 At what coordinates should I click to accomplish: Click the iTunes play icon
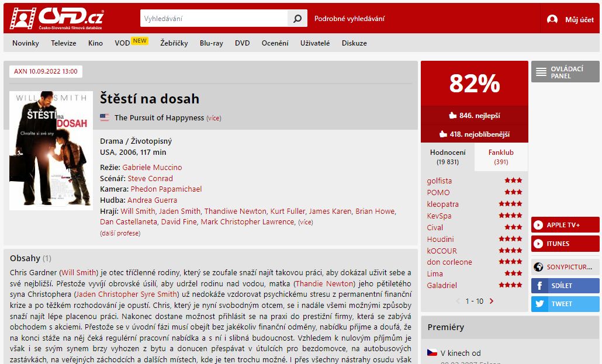538,244
